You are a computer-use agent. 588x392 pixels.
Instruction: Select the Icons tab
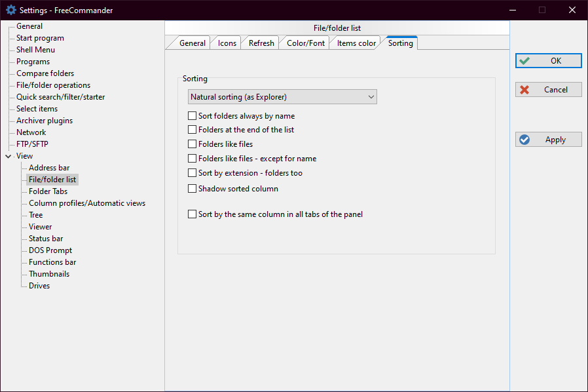click(x=227, y=43)
